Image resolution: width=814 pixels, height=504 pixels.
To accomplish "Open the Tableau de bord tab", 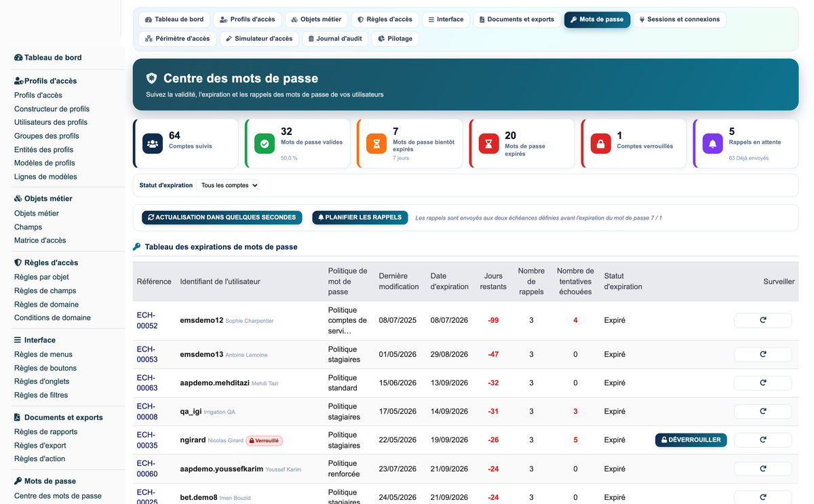I will coord(174,20).
